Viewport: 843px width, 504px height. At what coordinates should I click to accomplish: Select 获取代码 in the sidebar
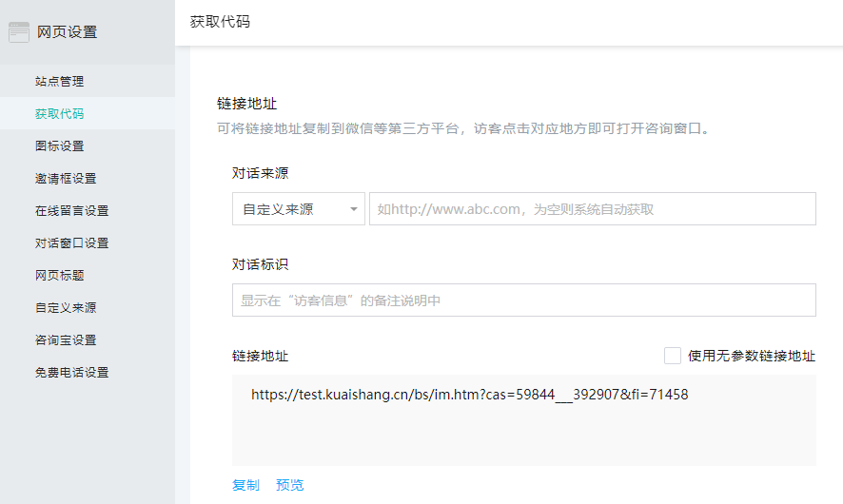[x=59, y=114]
